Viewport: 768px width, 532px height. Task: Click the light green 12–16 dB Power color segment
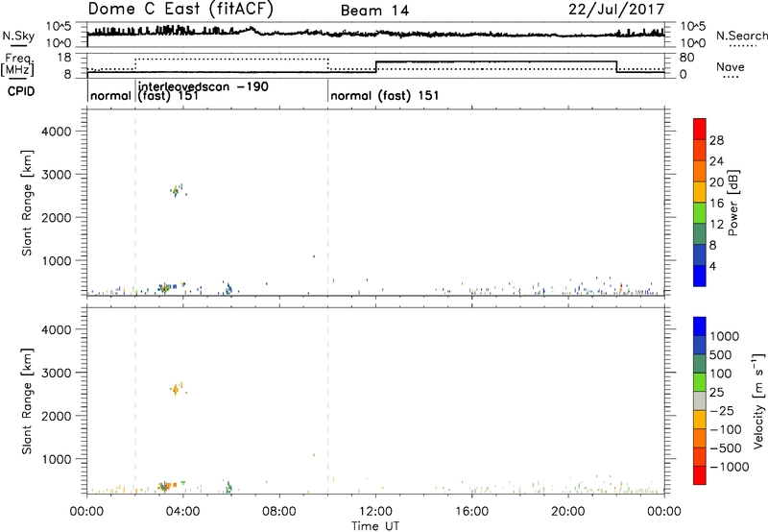pos(700,212)
